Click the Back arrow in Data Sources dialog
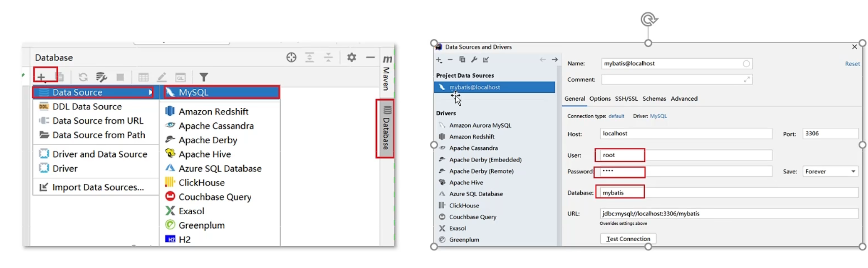Screen dimensions: 868x268 click(x=543, y=60)
